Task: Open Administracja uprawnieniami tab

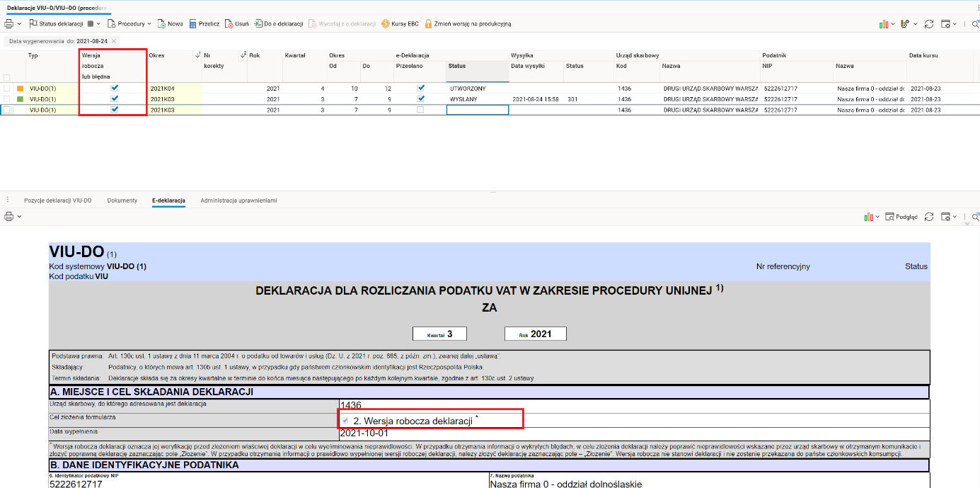Action: pyautogui.click(x=238, y=200)
